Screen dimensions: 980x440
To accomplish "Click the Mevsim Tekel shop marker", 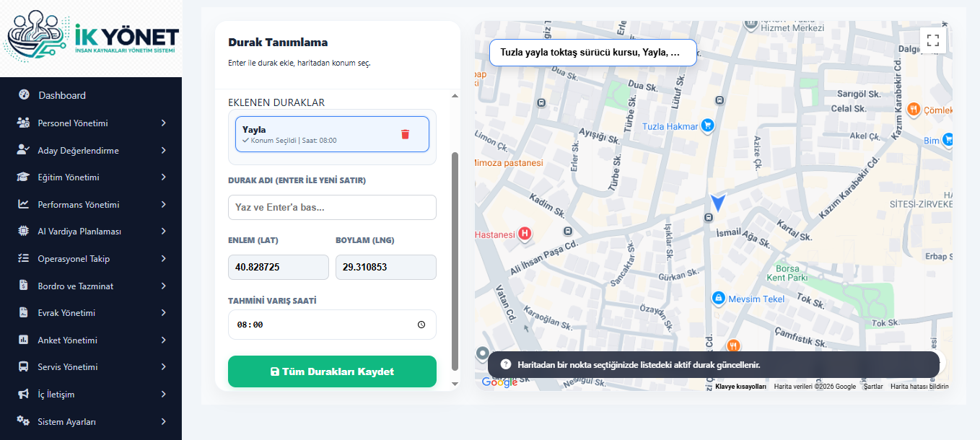I will 718,297.
